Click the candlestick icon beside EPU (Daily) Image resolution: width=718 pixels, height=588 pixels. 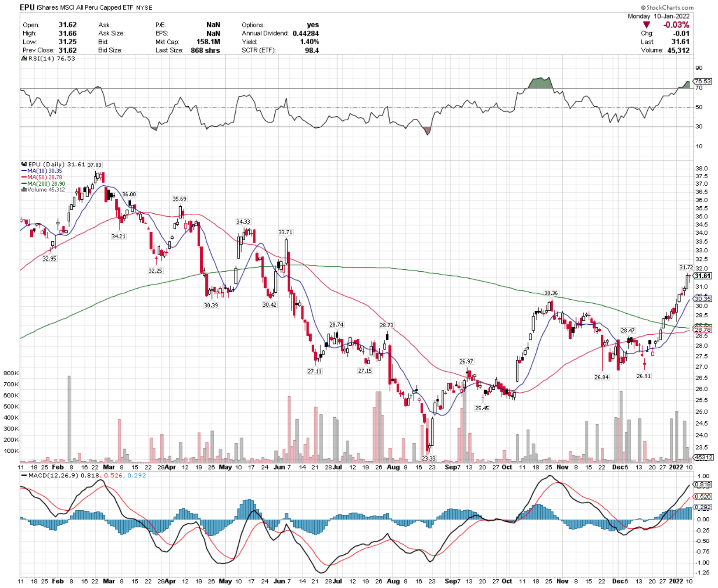tap(24, 165)
